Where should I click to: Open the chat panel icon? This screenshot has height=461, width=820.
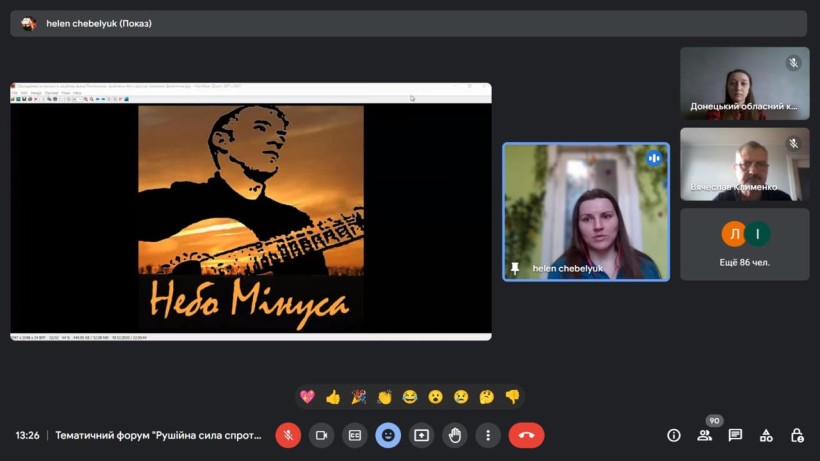(x=735, y=435)
